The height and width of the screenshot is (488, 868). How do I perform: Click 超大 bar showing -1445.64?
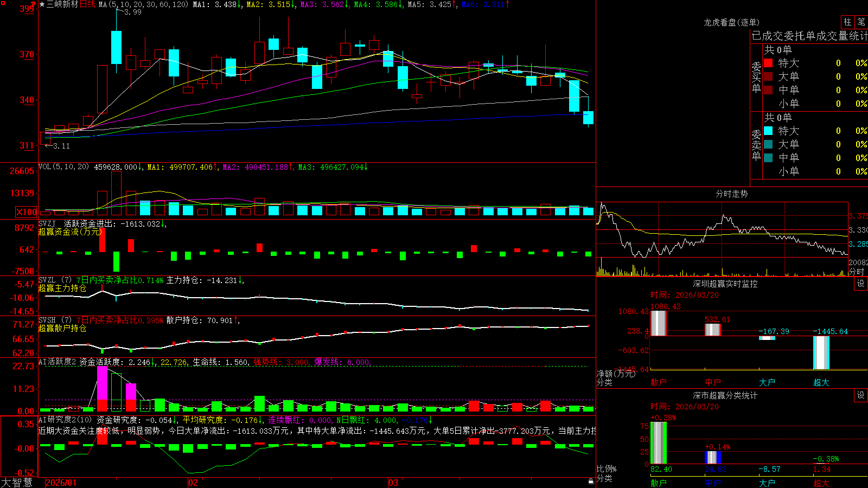(821, 353)
